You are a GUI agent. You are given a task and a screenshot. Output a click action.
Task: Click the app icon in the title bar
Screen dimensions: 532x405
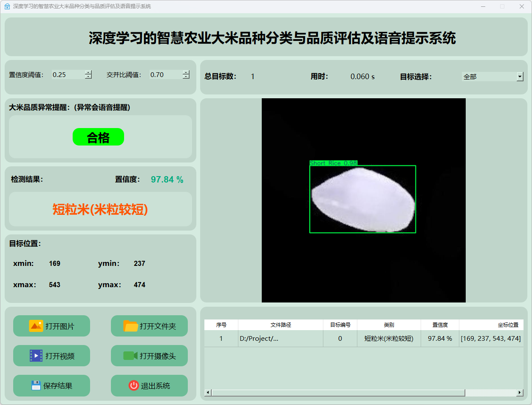tap(7, 6)
